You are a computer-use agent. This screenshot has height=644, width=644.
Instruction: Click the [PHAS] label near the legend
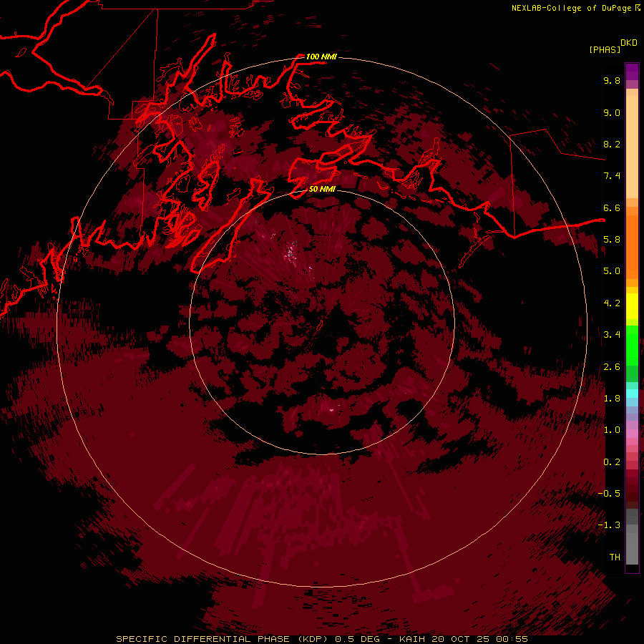[x=605, y=49]
